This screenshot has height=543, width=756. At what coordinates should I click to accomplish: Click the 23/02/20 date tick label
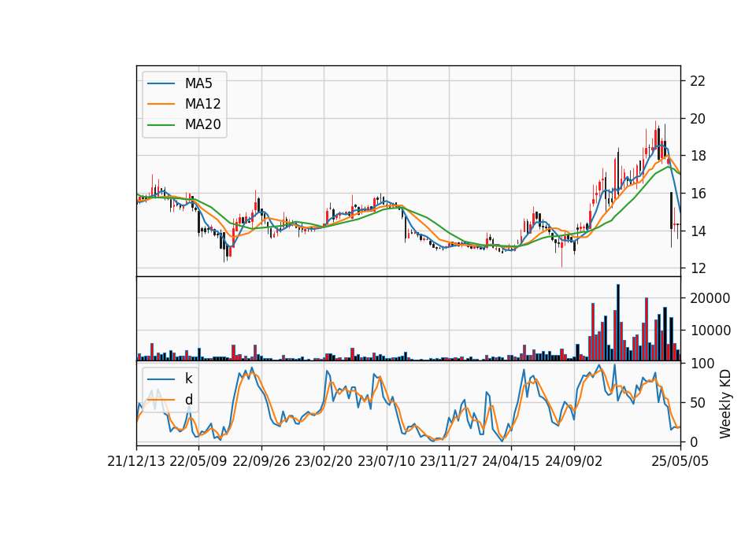(324, 461)
